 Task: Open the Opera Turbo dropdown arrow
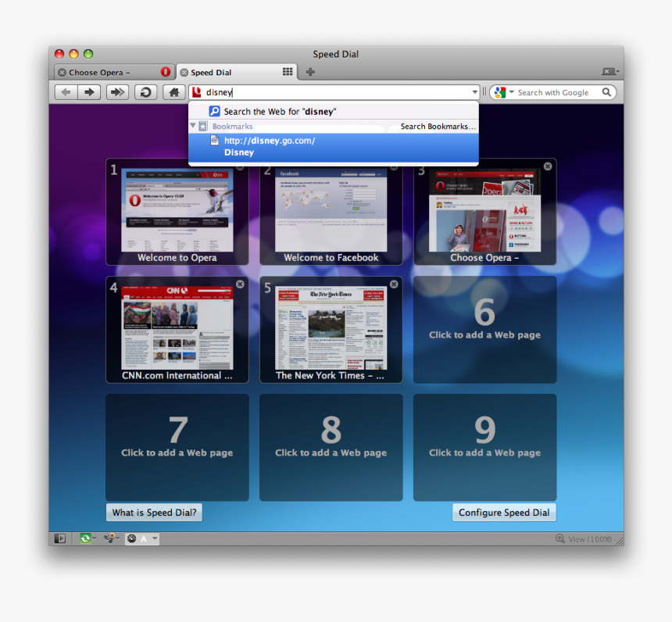(x=155, y=539)
